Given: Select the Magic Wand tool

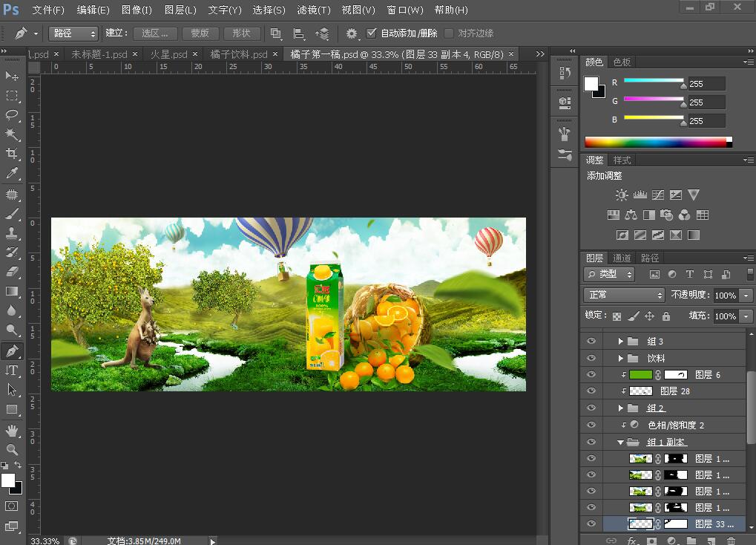Looking at the screenshot, I should (x=12, y=134).
